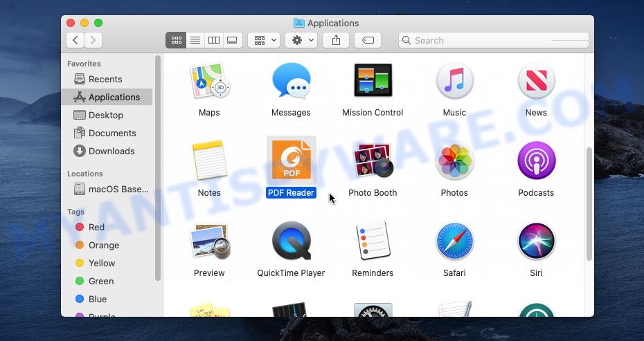644x341 pixels.
Task: Select the PDF Reader app icon
Action: tap(292, 160)
